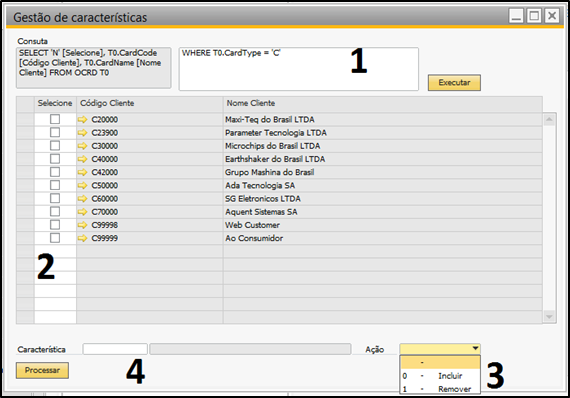
Task: Choose Incluir in the Ação list
Action: (x=440, y=376)
